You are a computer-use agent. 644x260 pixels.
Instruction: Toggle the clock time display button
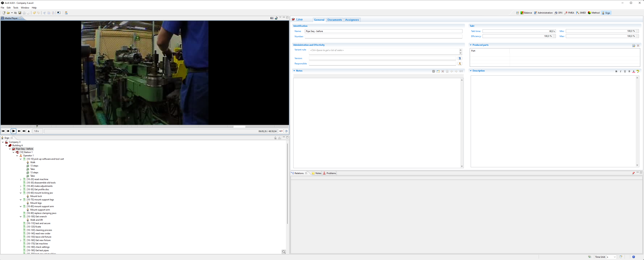[286, 131]
